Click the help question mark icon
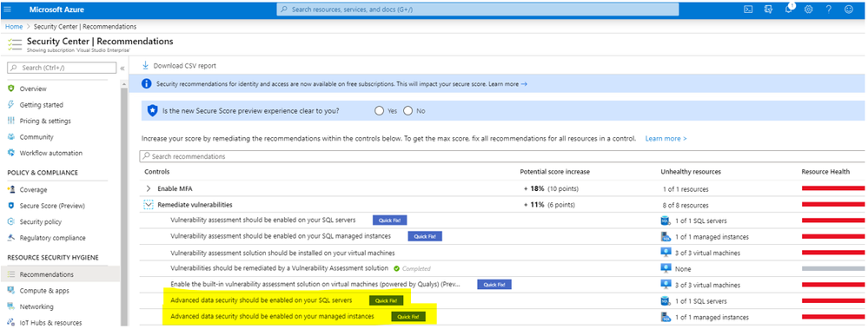868x329 pixels. [x=829, y=10]
